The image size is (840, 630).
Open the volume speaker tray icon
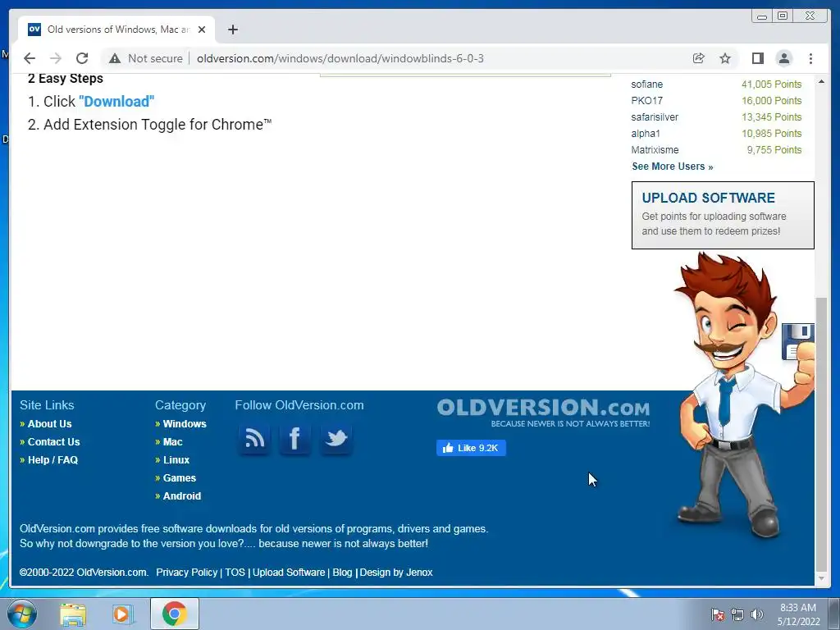(x=756, y=614)
